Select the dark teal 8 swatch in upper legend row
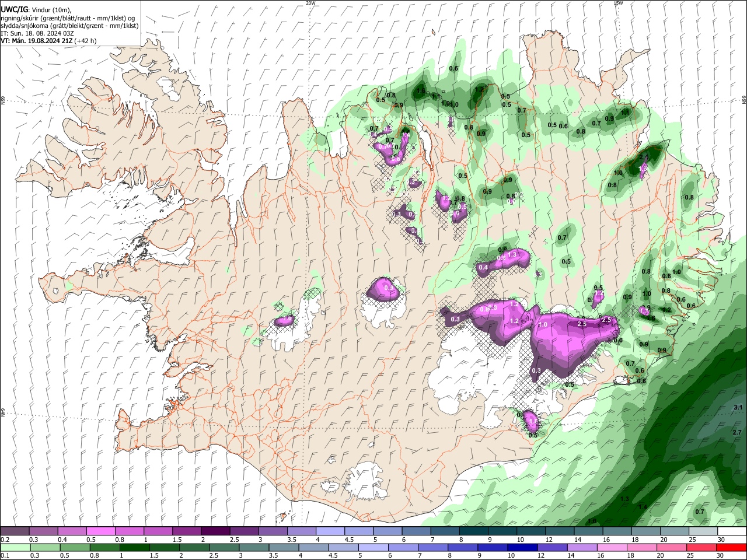This screenshot has height=560, width=747. tap(473, 531)
